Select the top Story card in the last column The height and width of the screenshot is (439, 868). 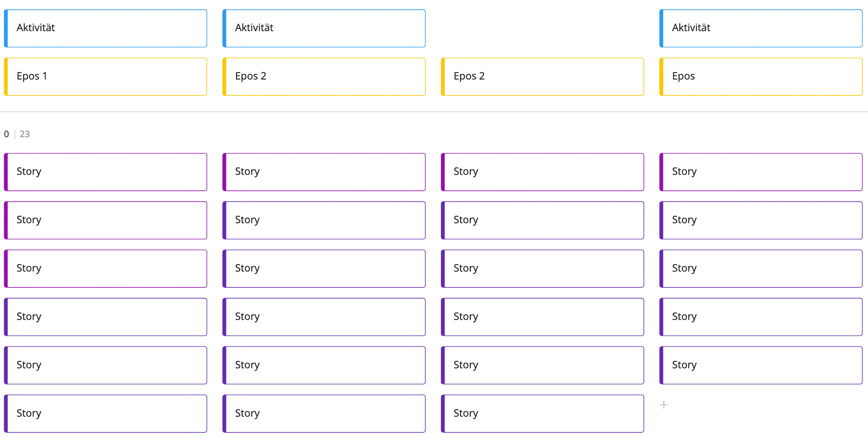click(761, 172)
